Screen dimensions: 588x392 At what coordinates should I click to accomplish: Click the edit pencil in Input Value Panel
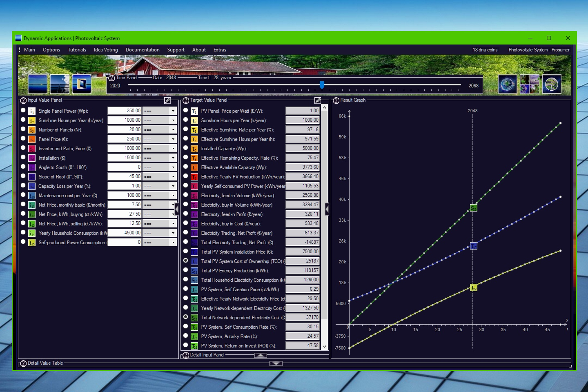point(167,100)
